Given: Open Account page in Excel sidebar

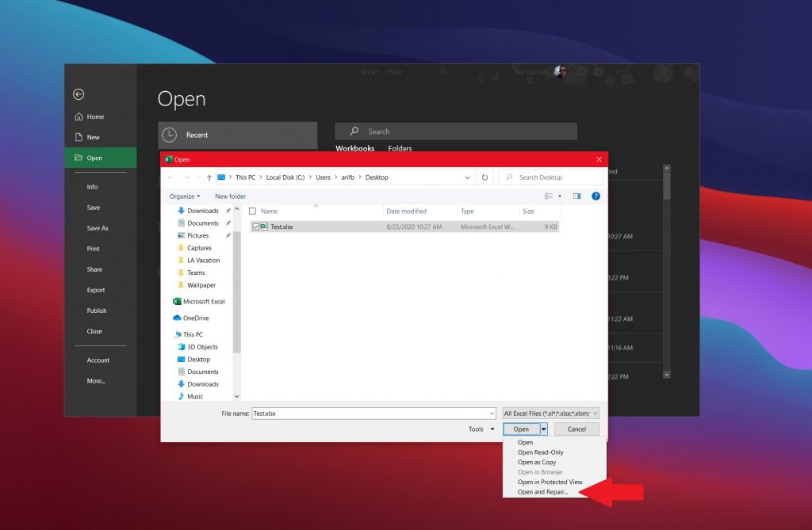Looking at the screenshot, I should coord(98,360).
